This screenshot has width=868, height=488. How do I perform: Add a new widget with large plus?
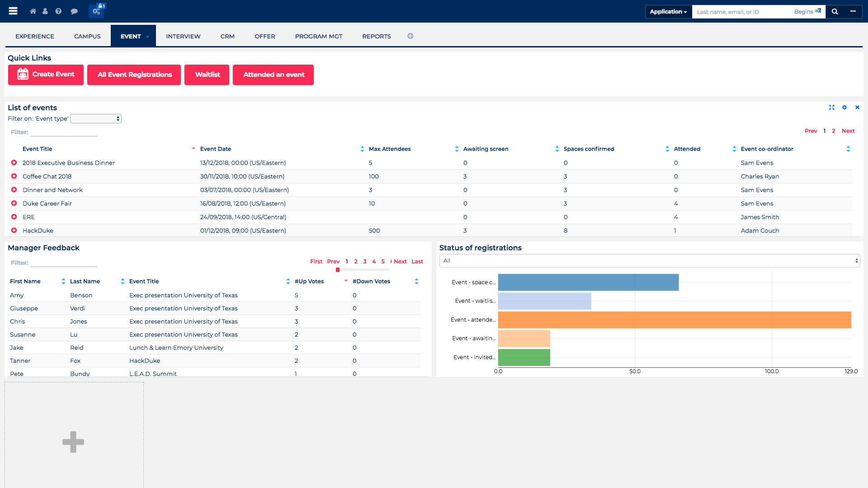point(73,442)
